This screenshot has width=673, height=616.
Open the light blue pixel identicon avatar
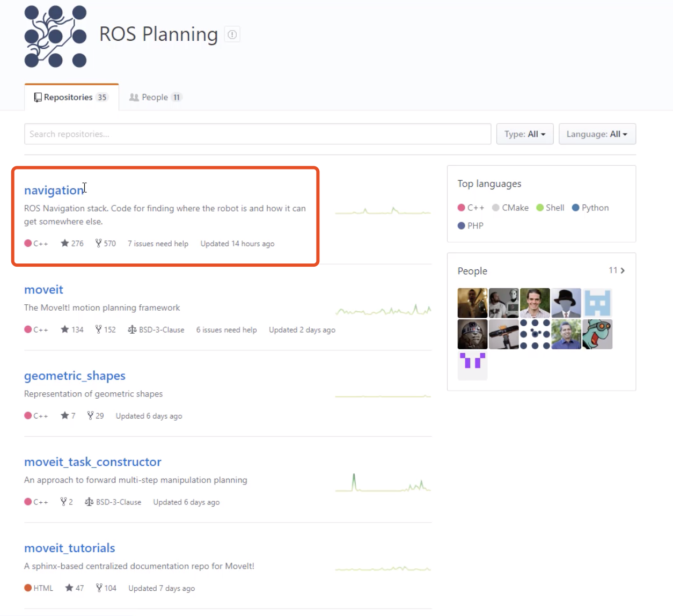click(597, 303)
